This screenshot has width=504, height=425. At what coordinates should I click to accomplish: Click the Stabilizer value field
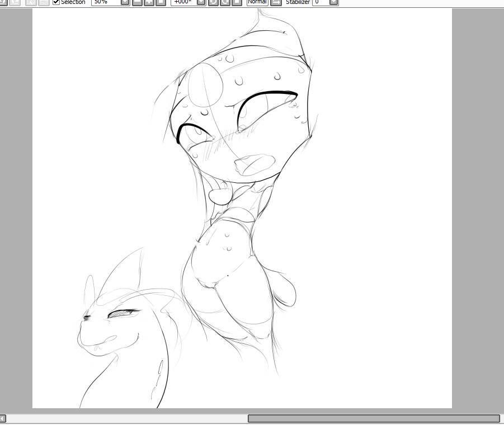coord(321,2)
